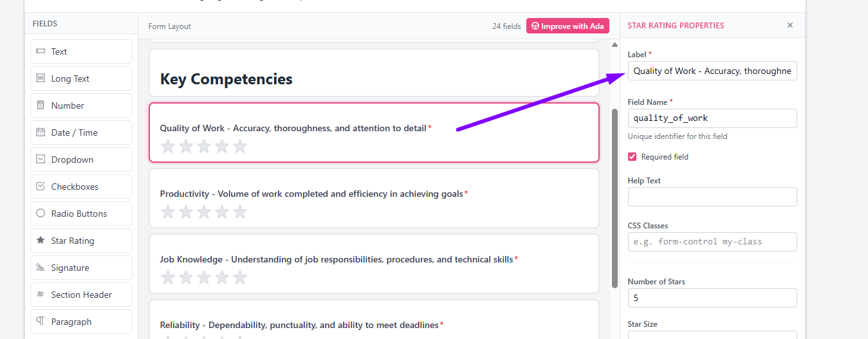Screen dimensions: 868x339
Task: Click the Label input field
Action: 712,71
